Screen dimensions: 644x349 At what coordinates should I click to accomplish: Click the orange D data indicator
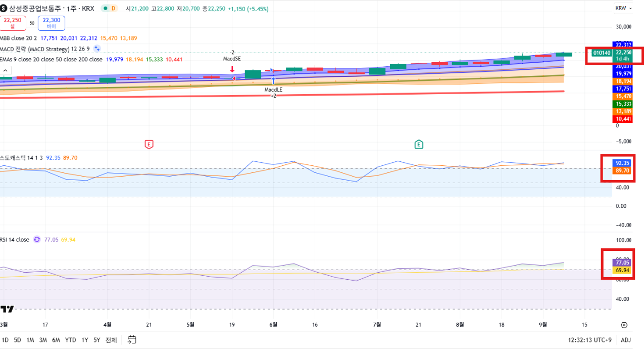coord(113,9)
